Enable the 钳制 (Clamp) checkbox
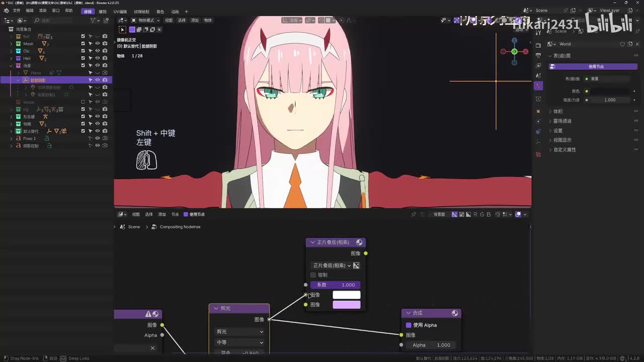The height and width of the screenshot is (362, 644). (x=313, y=275)
